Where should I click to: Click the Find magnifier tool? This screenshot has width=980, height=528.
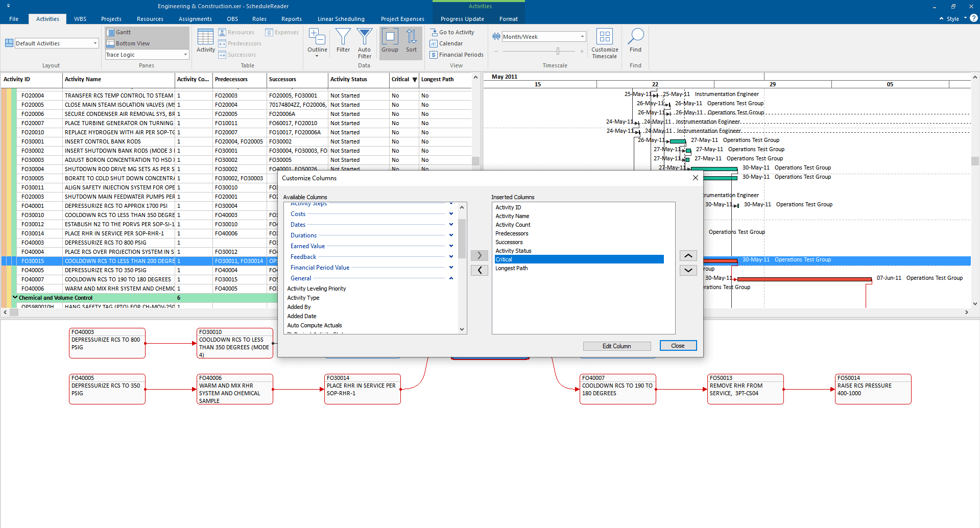coord(635,41)
